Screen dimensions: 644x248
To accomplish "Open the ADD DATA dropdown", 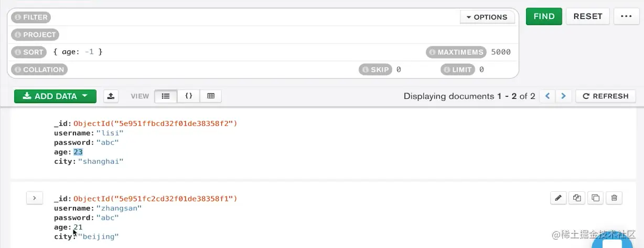I will [x=55, y=96].
